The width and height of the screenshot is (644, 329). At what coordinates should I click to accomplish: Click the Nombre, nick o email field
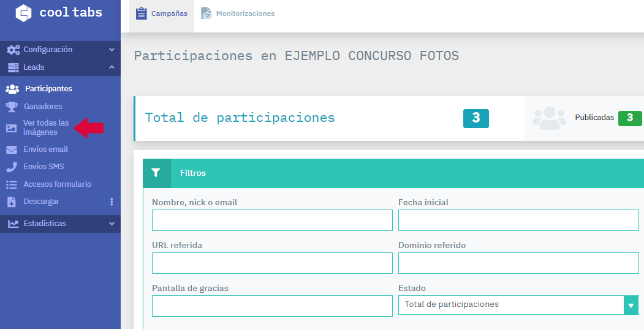pos(272,221)
